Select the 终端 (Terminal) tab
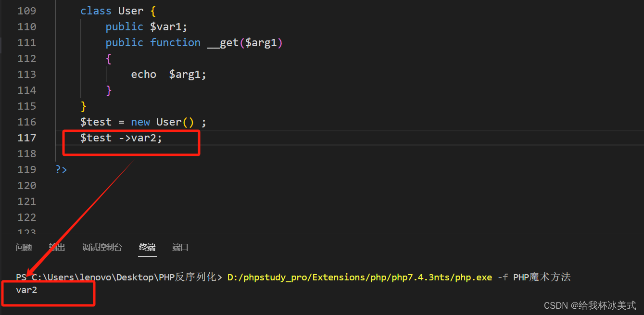Screen dimensions: 644x315 [147, 247]
